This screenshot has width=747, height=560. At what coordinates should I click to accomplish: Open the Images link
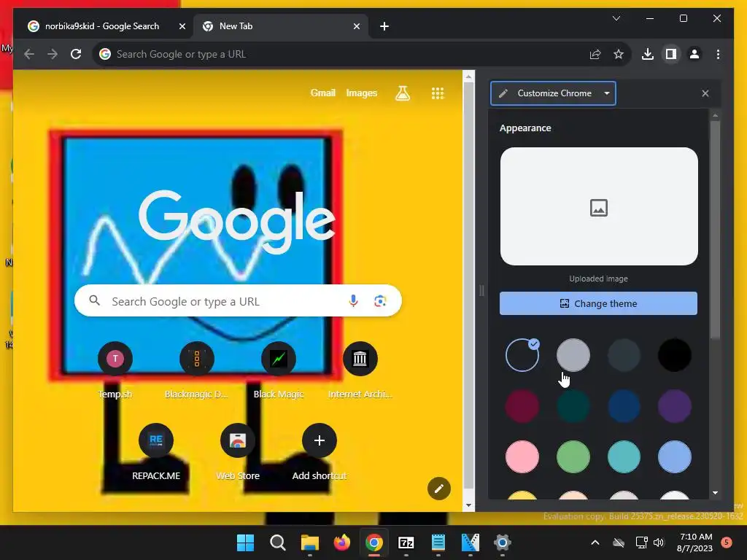(x=362, y=93)
